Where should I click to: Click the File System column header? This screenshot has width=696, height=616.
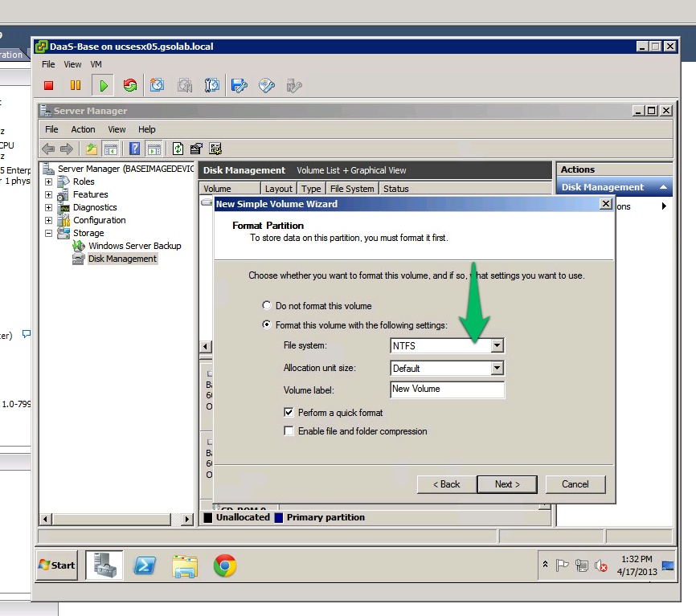click(352, 189)
